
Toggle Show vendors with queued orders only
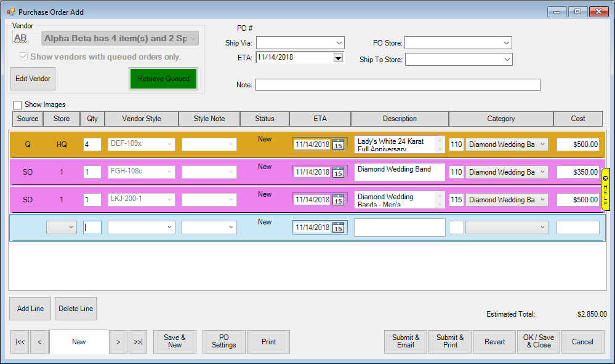(24, 57)
